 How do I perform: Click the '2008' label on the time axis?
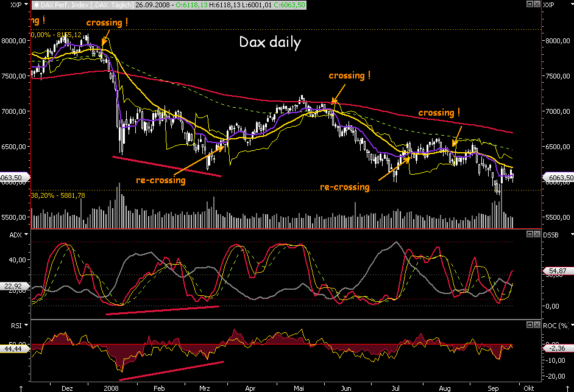pos(112,388)
